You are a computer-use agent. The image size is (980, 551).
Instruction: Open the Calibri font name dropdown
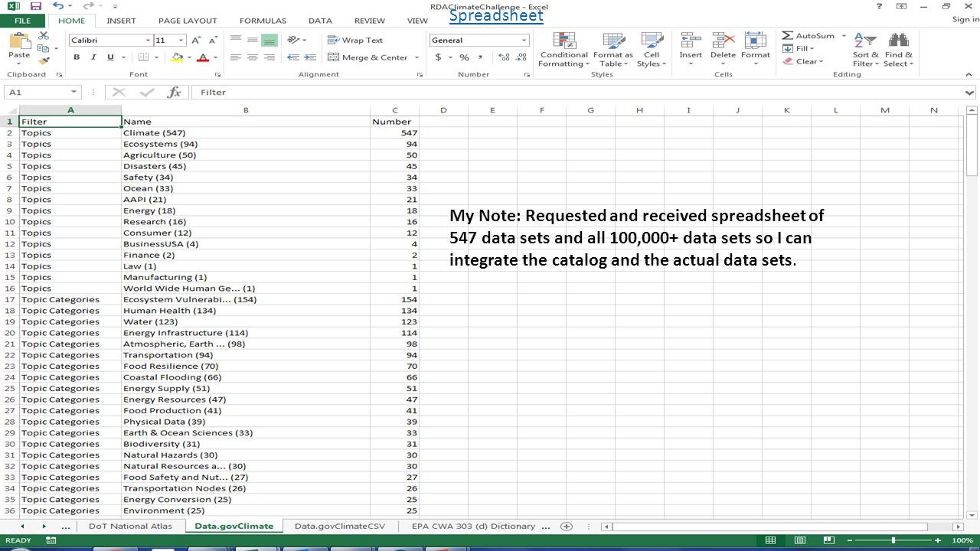[148, 40]
